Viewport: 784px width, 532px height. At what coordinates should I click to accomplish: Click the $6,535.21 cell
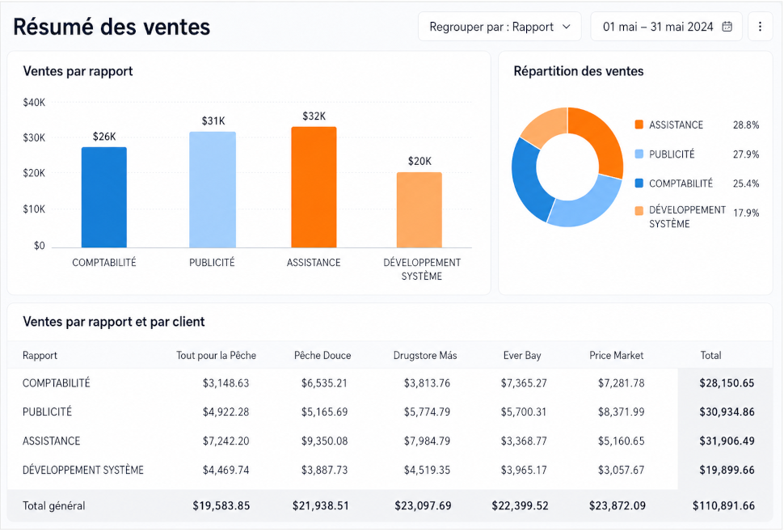click(324, 383)
